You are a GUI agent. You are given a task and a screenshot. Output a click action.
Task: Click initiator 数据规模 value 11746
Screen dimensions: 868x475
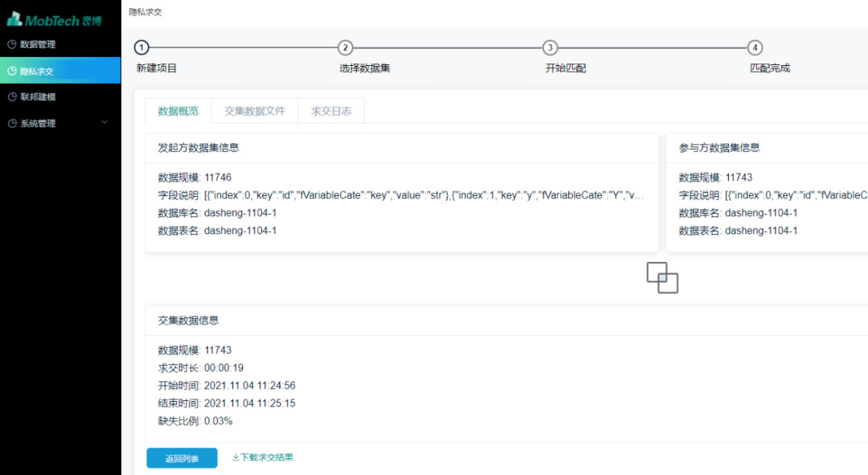click(218, 178)
